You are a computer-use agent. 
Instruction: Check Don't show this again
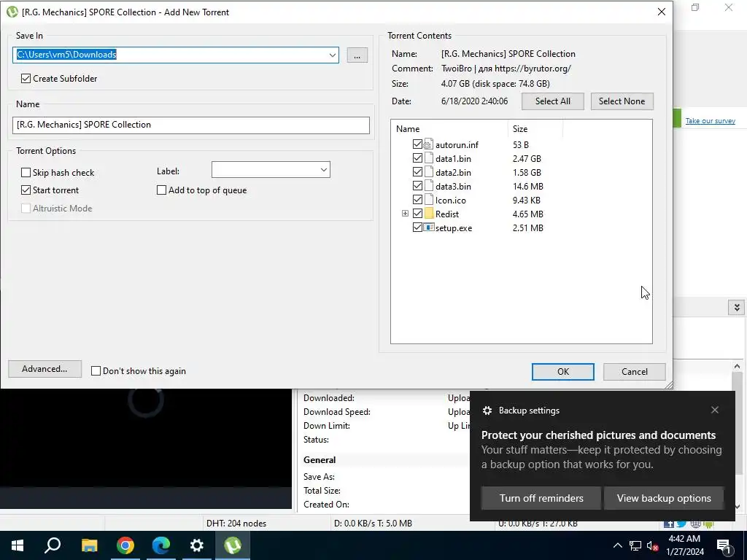(x=96, y=371)
